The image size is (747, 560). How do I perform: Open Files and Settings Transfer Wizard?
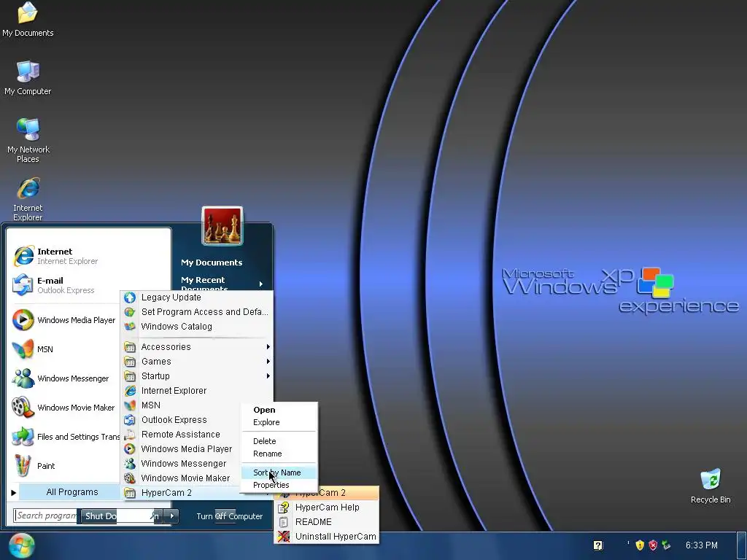[x=65, y=437]
